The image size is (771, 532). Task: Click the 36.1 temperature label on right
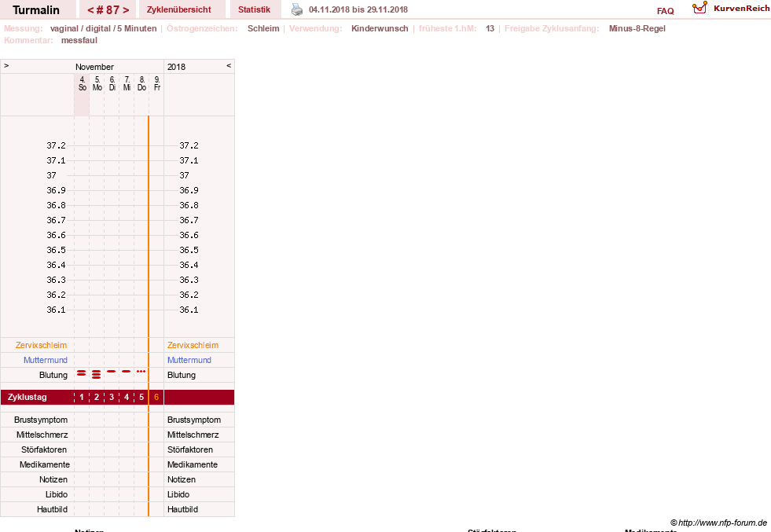(x=189, y=310)
